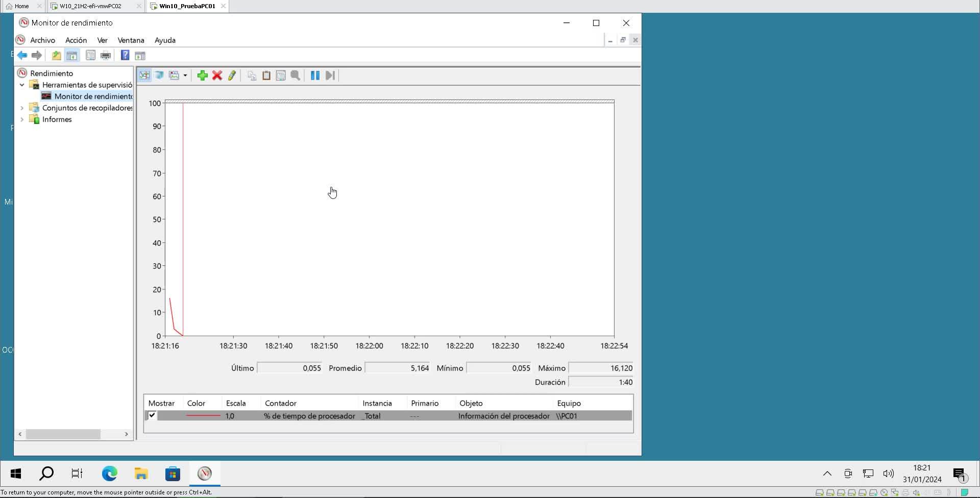
Task: Click the Equipo column header
Action: pyautogui.click(x=569, y=403)
